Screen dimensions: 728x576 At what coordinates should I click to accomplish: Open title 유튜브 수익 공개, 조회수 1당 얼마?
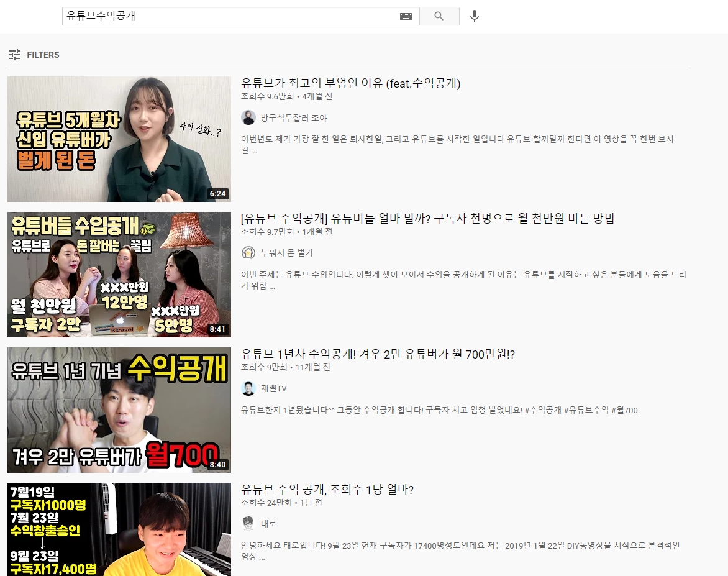pyautogui.click(x=327, y=489)
